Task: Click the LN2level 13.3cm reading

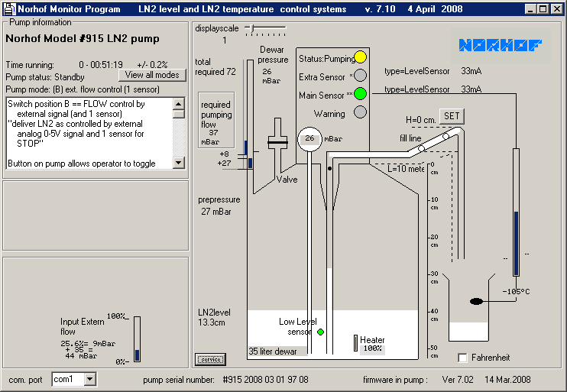Action: (x=214, y=318)
